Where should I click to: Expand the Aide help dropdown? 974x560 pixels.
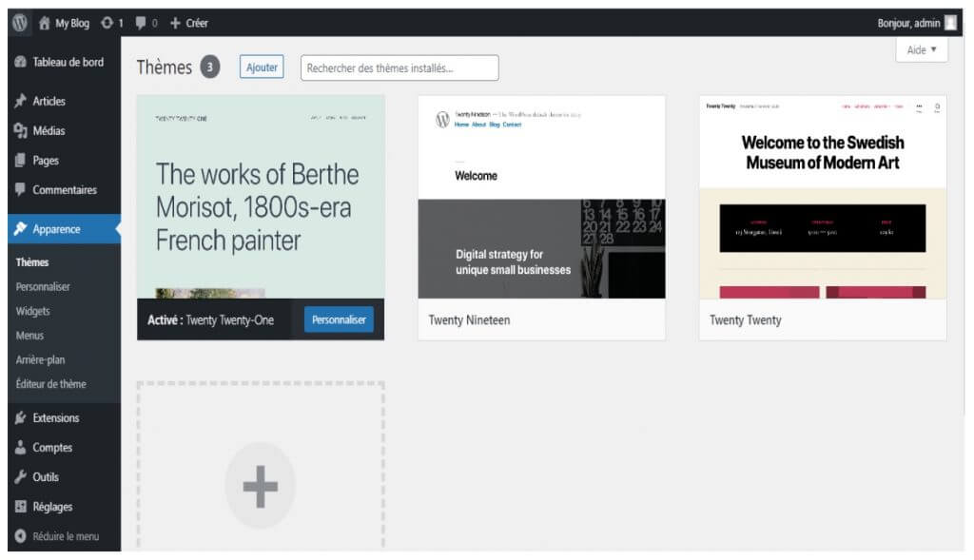tap(922, 49)
